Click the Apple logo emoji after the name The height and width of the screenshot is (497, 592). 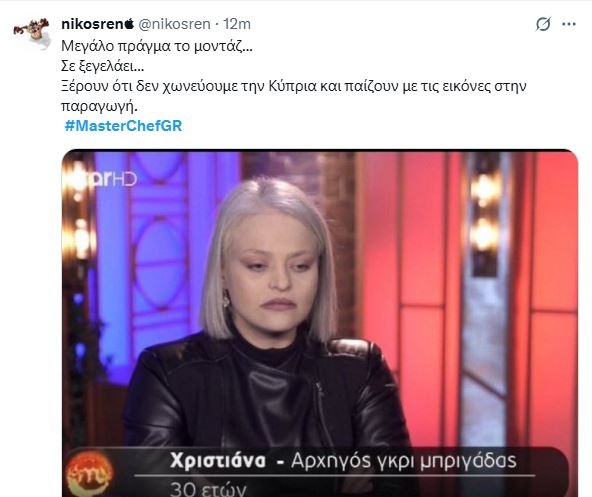pyautogui.click(x=129, y=23)
